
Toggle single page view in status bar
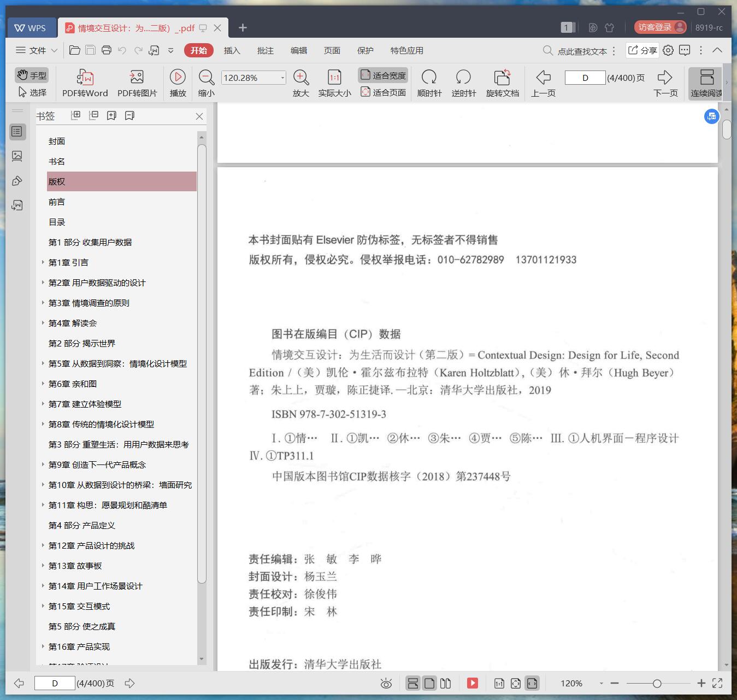tap(429, 683)
